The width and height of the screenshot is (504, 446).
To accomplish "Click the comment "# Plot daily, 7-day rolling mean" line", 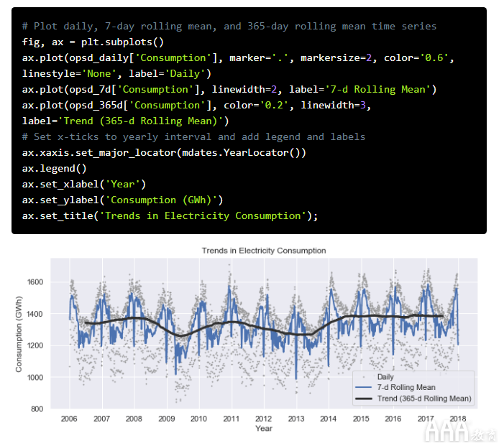I will (x=229, y=27).
